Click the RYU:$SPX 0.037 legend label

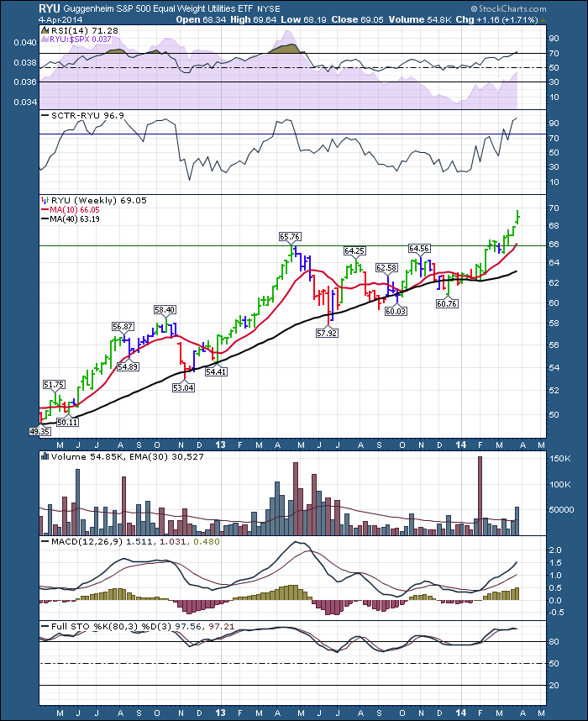coord(81,39)
